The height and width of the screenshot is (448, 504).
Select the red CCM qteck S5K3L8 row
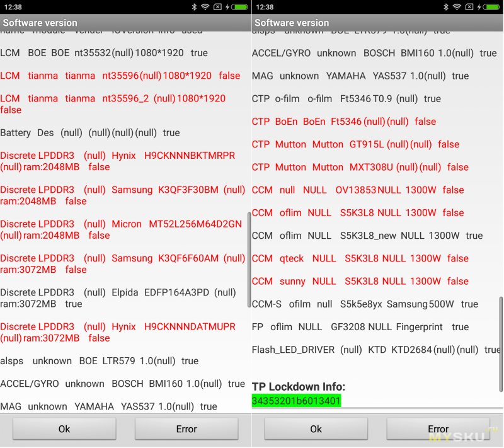click(x=360, y=258)
